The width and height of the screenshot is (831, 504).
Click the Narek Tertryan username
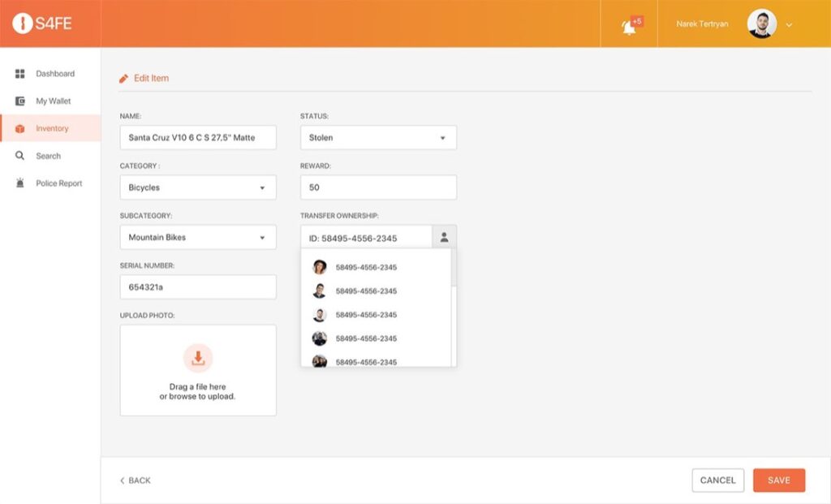pos(702,24)
